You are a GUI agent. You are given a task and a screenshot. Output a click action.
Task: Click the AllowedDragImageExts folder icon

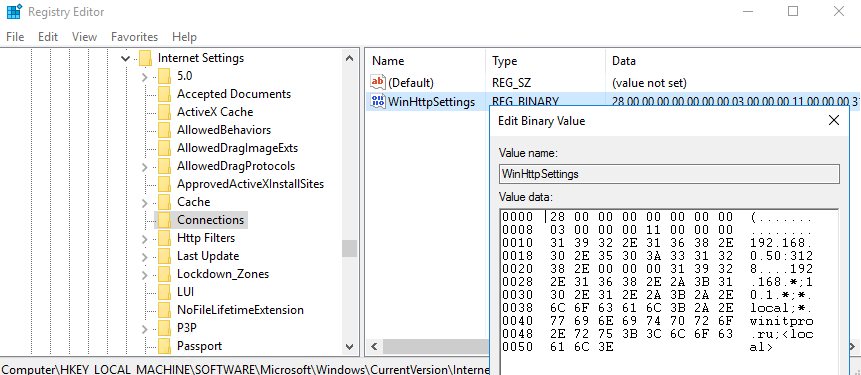(x=164, y=148)
